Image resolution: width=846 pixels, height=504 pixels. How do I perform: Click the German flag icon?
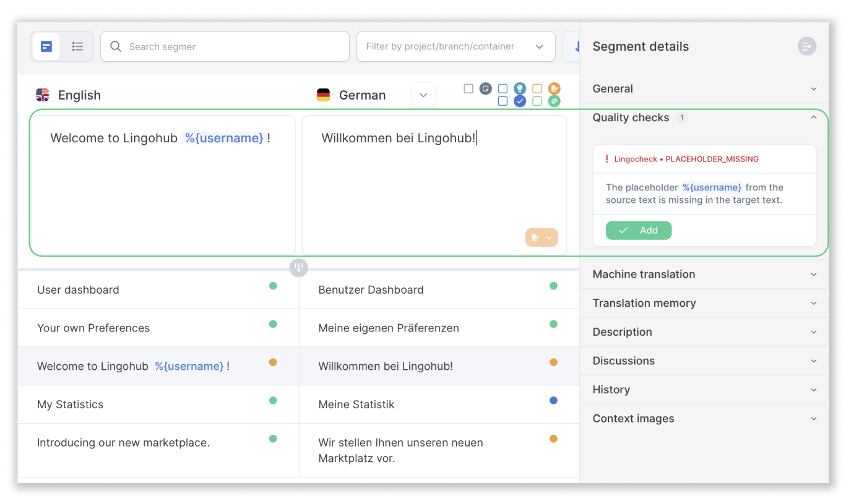(x=323, y=95)
